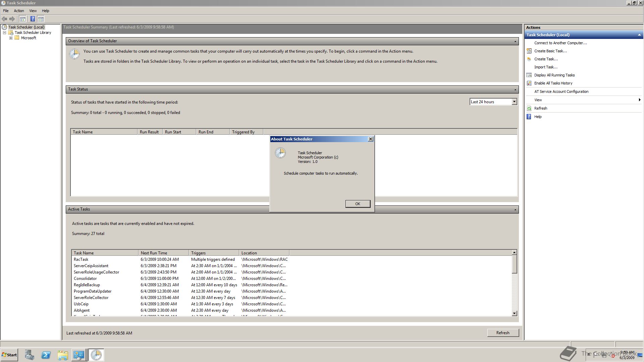Click the network tray icon
644x362 pixels.
click(604, 355)
